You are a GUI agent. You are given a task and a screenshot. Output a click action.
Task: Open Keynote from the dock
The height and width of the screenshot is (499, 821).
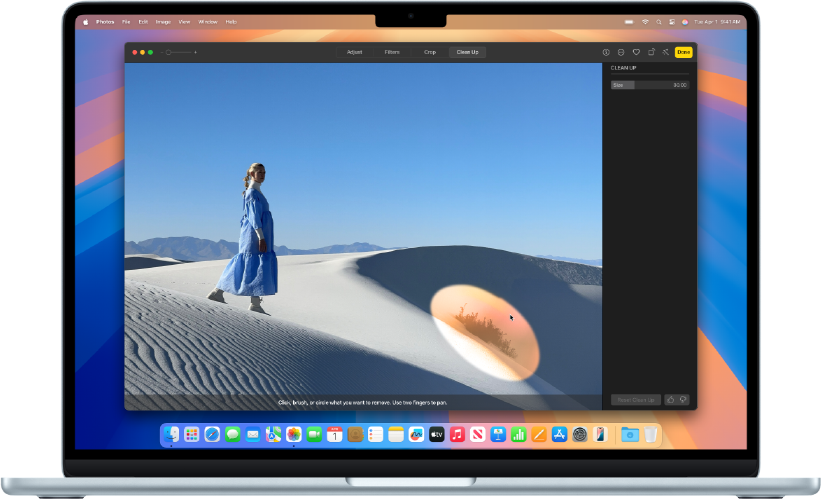[x=498, y=434]
